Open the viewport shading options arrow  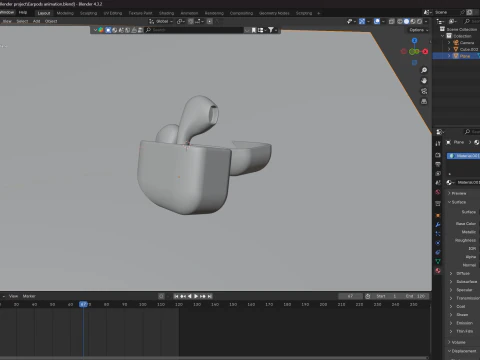[x=426, y=21]
